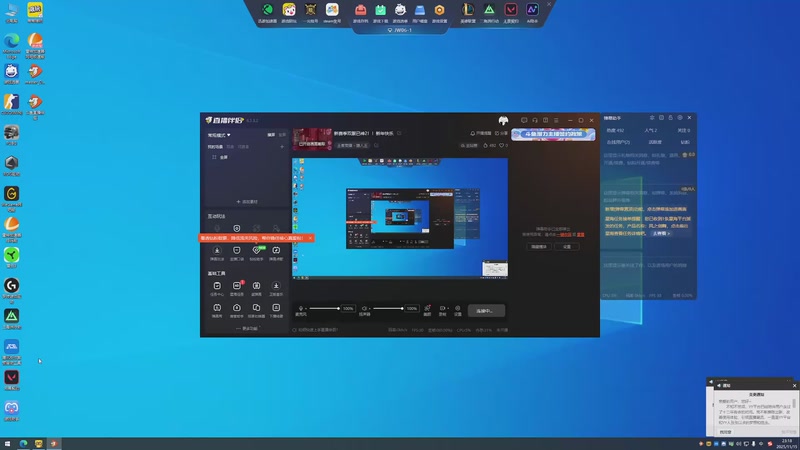Select contribution ranking tab in danmaku assistant
The image size is (800, 450).
click(x=655, y=142)
